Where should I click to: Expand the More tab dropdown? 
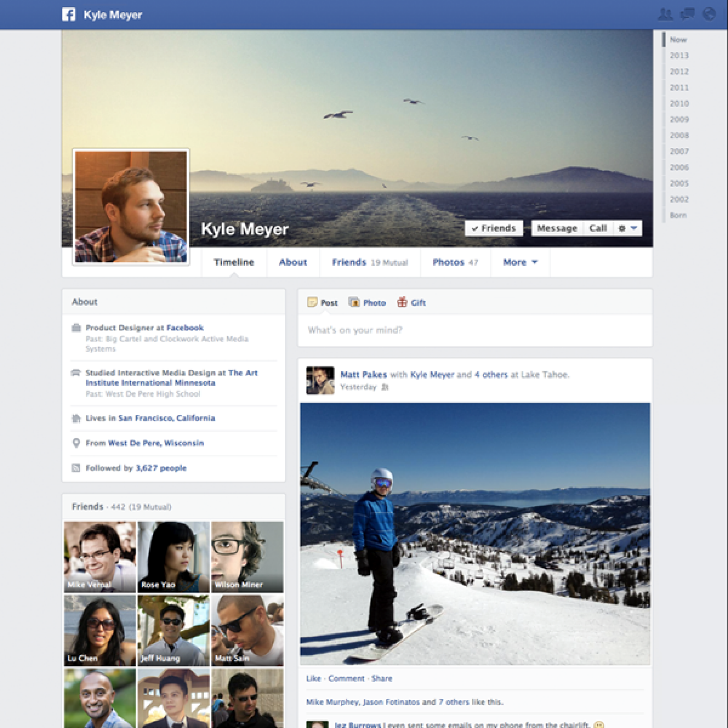point(520,262)
